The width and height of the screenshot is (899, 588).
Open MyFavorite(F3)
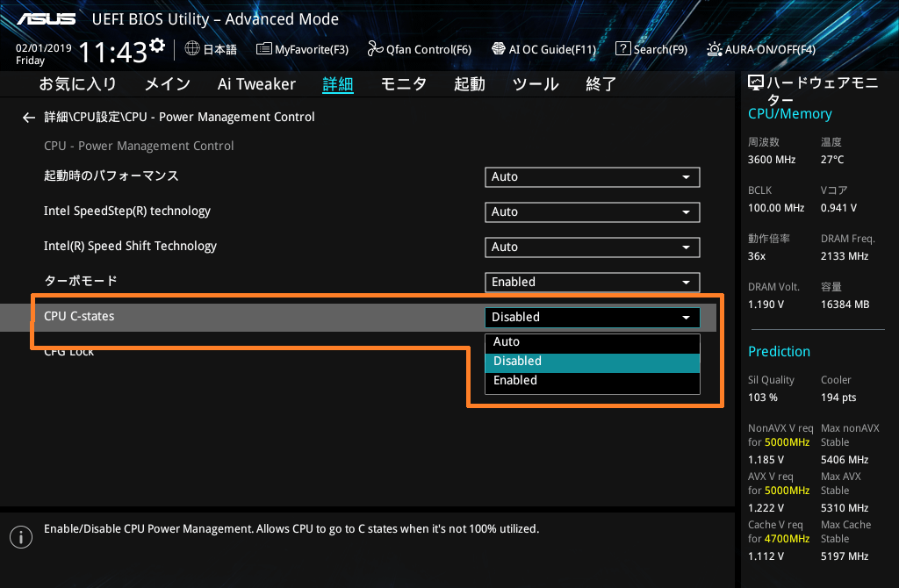(x=302, y=49)
